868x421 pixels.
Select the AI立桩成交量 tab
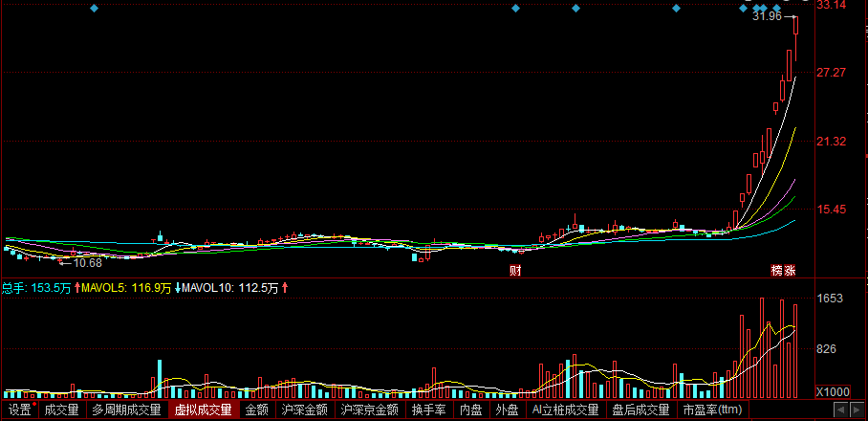(x=566, y=410)
